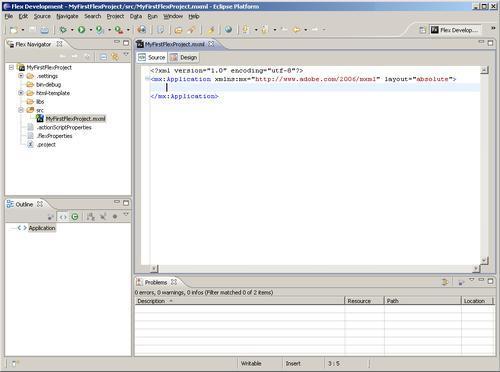Click the Debug bug icon

[x=63, y=30]
